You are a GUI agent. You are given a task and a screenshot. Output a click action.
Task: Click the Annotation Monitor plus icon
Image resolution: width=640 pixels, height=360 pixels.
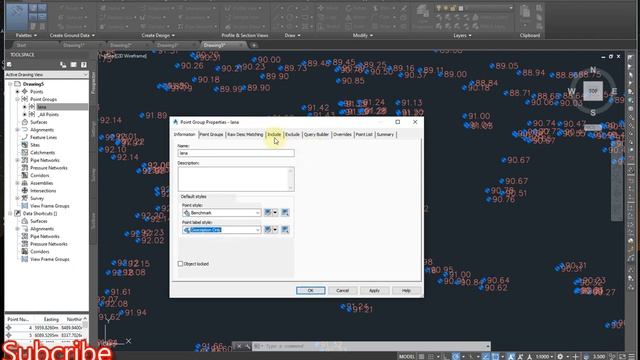click(x=575, y=356)
